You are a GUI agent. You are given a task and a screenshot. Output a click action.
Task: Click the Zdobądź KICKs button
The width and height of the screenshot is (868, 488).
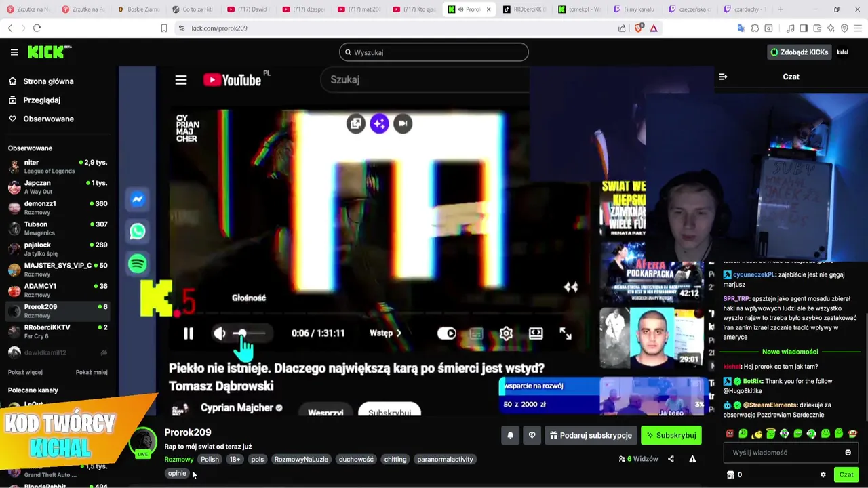point(800,52)
